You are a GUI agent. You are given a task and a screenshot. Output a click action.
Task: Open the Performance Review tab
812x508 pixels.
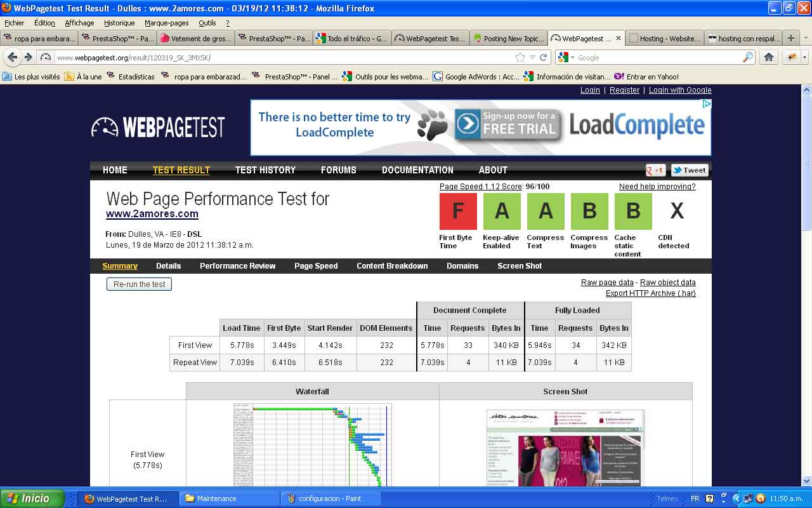(238, 266)
